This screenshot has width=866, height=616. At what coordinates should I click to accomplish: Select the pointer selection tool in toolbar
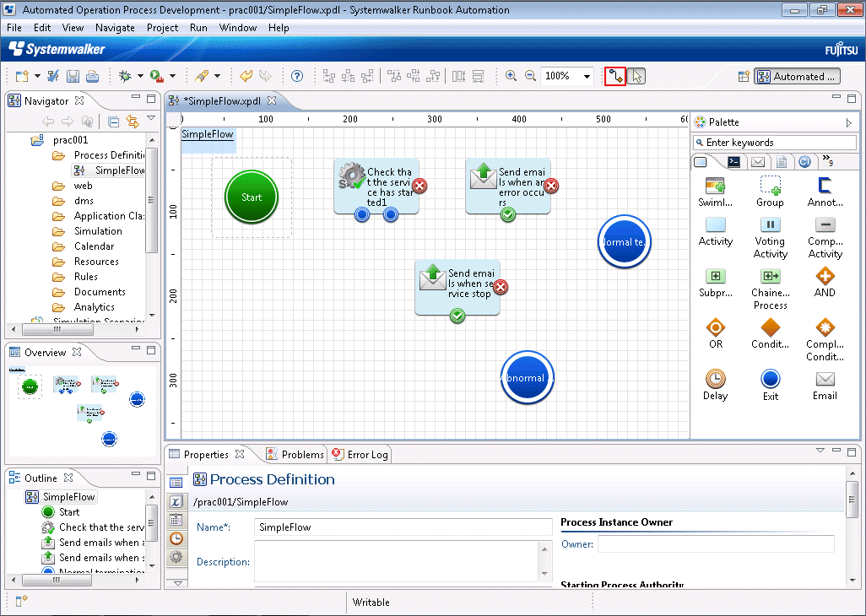point(636,76)
